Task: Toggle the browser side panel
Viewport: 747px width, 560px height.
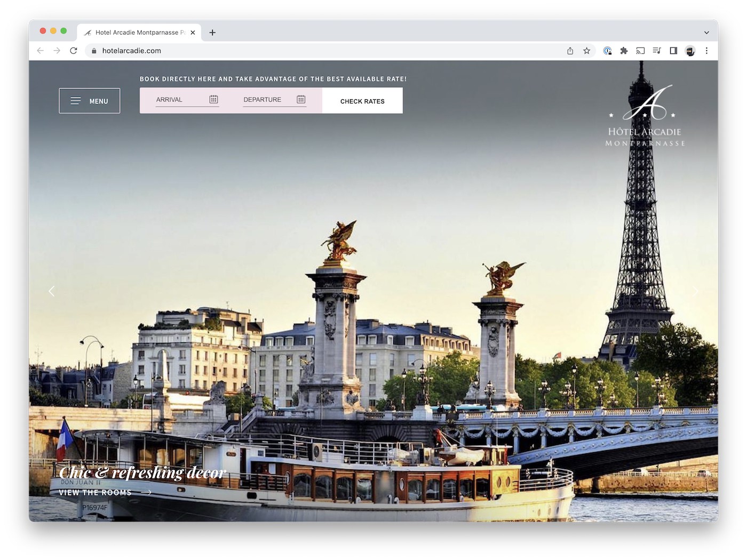Action: point(673,51)
